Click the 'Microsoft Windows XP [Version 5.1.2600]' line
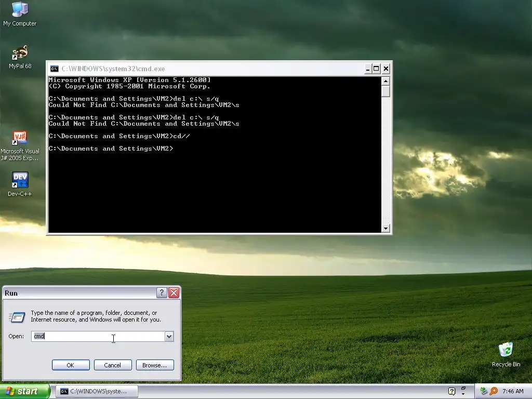The width and height of the screenshot is (532, 399). coord(129,80)
